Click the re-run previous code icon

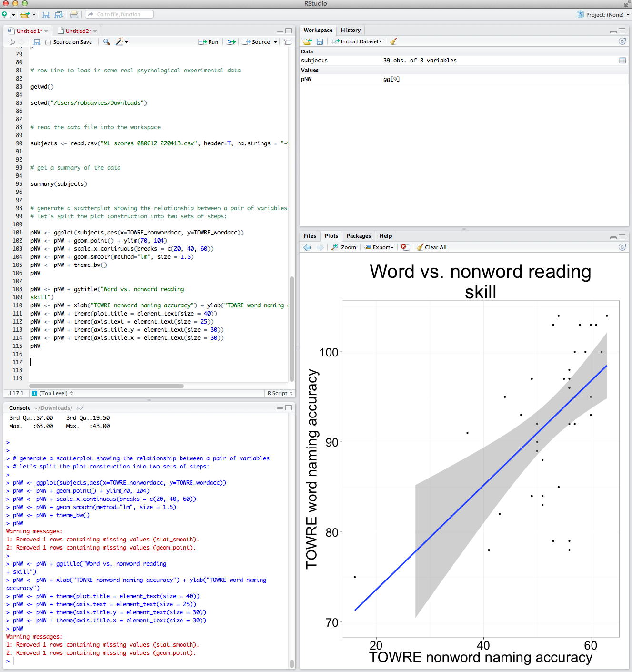(231, 42)
